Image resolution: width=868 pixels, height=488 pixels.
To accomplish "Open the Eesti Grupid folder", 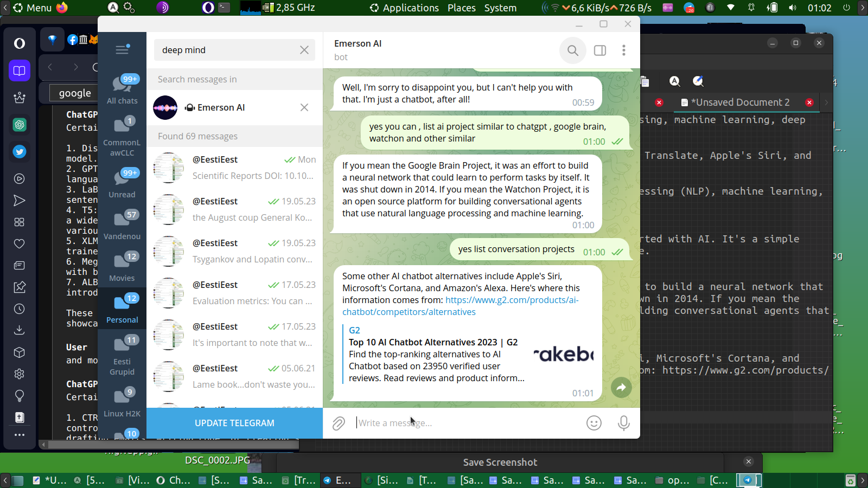I will point(122,355).
